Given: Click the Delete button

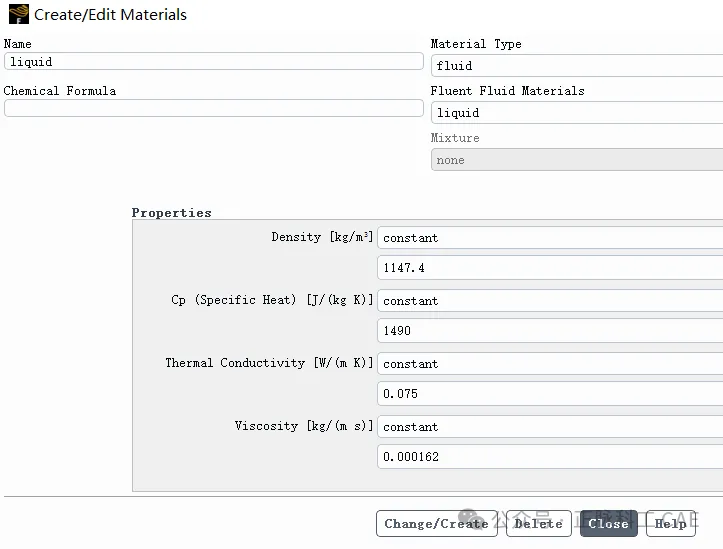Looking at the screenshot, I should (x=539, y=524).
